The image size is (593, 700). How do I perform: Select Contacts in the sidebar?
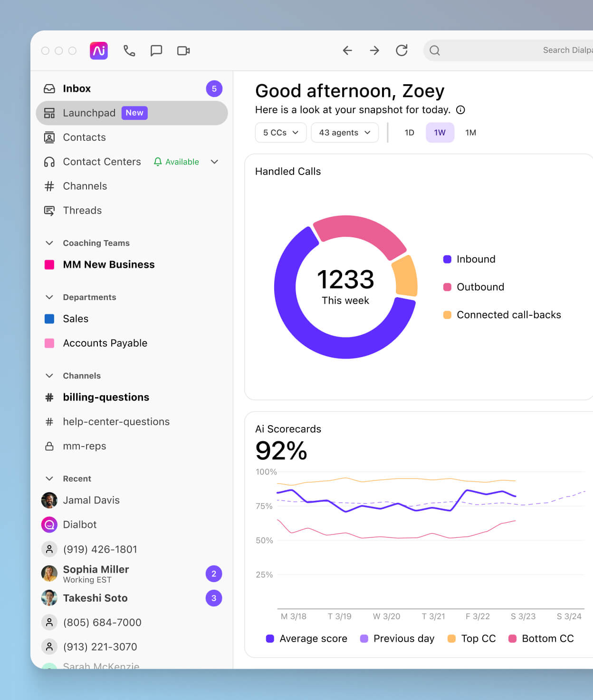(x=84, y=137)
